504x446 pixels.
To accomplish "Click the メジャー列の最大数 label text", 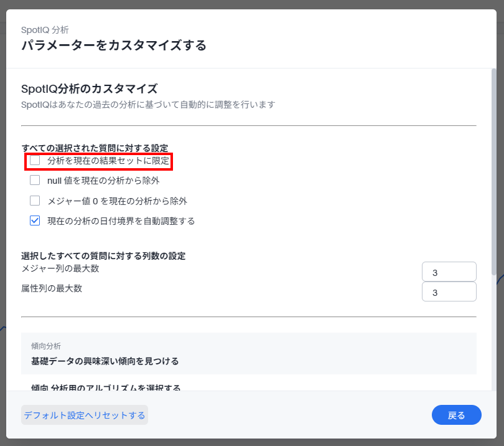I will 60,268.
